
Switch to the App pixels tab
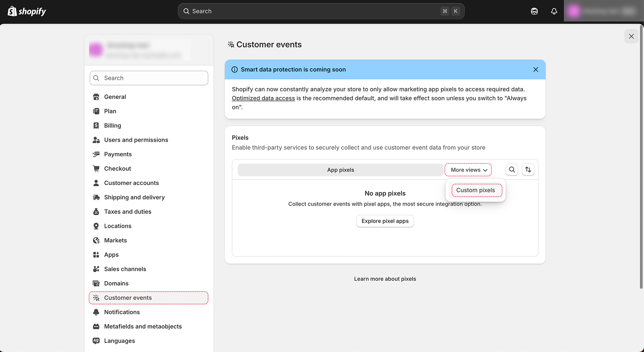pos(340,170)
